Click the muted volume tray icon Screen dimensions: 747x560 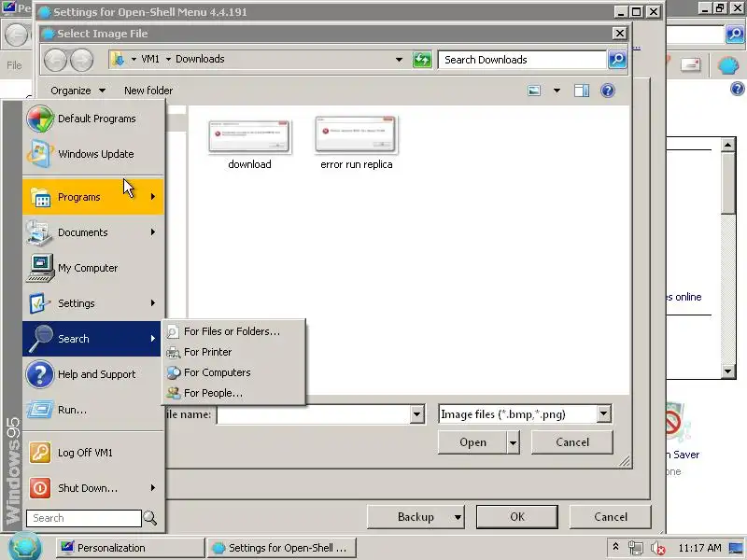pos(658,548)
